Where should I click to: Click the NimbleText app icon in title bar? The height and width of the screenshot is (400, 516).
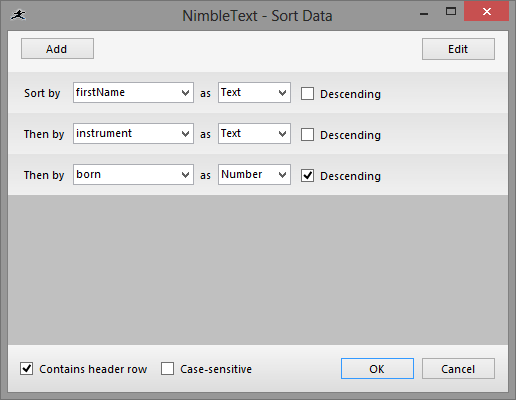[18, 15]
